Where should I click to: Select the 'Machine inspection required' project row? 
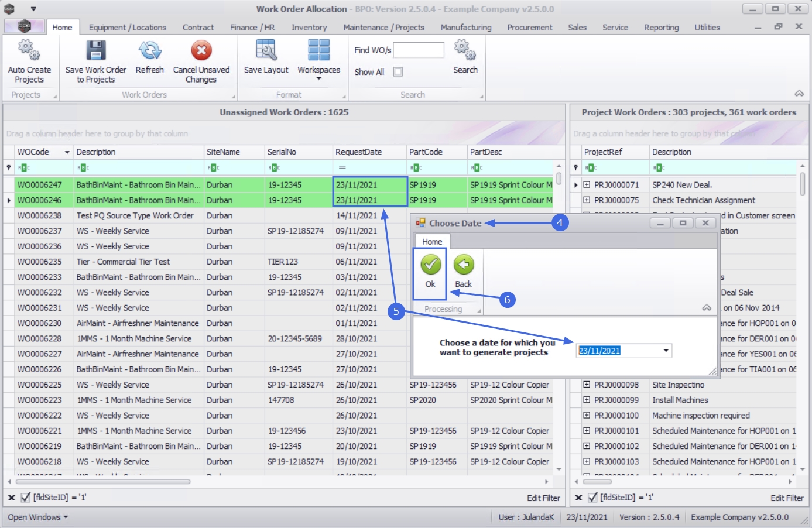(689, 416)
